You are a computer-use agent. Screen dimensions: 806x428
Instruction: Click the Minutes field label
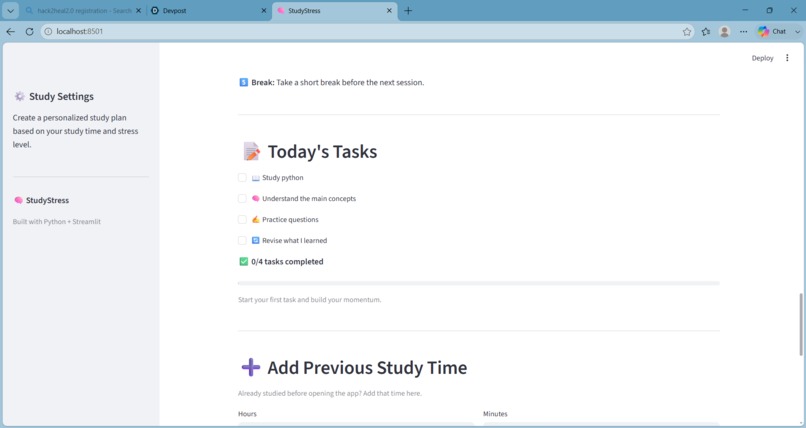pyautogui.click(x=495, y=414)
